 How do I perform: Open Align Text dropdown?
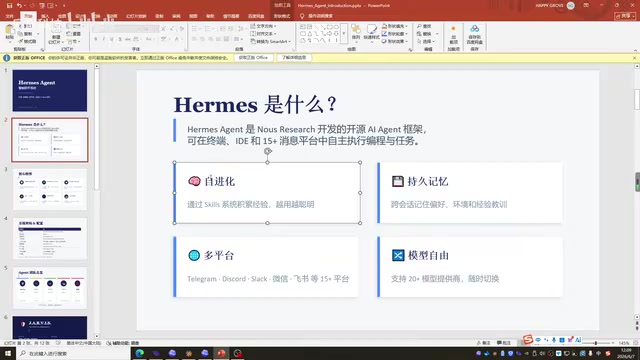[264, 33]
